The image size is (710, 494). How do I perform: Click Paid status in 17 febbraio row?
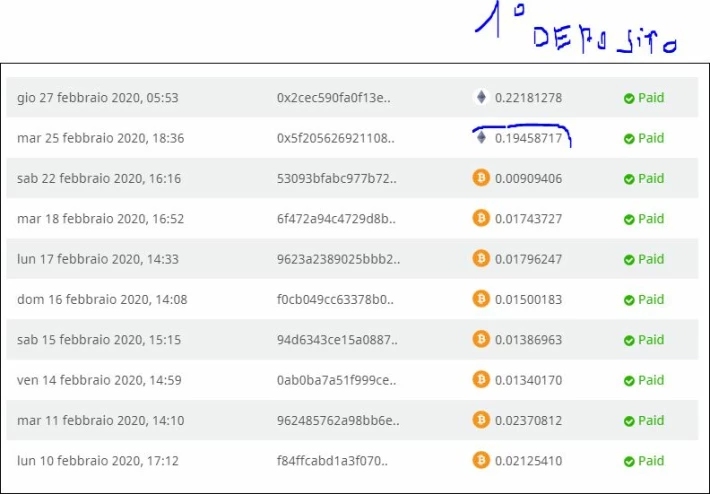tap(651, 259)
